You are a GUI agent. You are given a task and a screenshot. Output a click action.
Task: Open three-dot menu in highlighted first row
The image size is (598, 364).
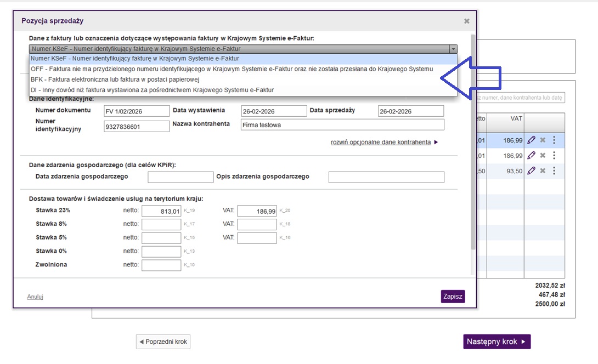pos(554,140)
